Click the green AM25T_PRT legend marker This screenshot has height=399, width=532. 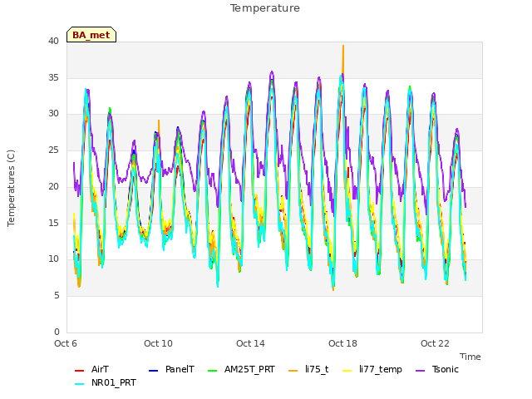coord(212,370)
